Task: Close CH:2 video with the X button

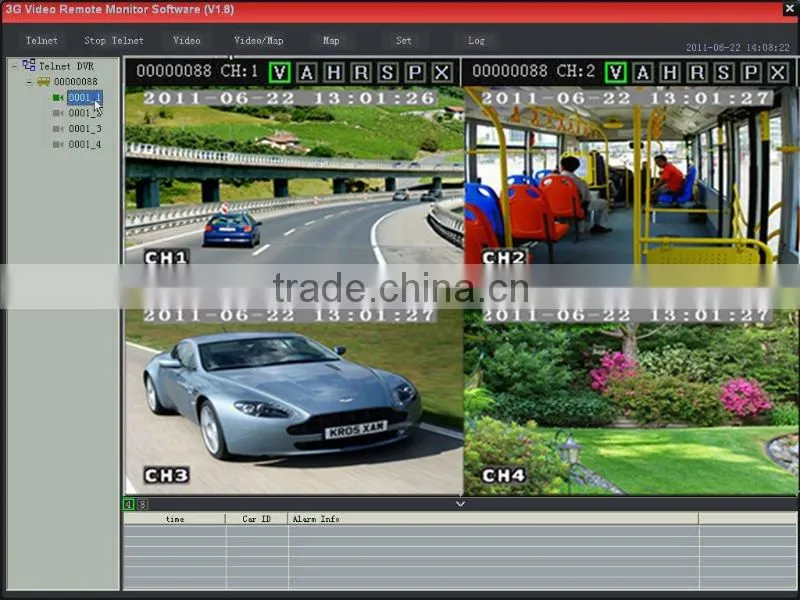Action: pos(778,72)
